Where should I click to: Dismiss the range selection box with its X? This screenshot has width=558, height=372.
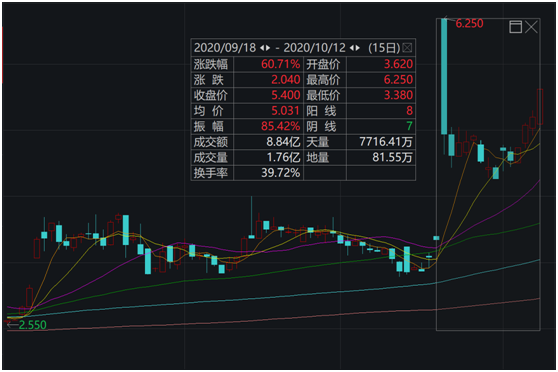point(531,27)
